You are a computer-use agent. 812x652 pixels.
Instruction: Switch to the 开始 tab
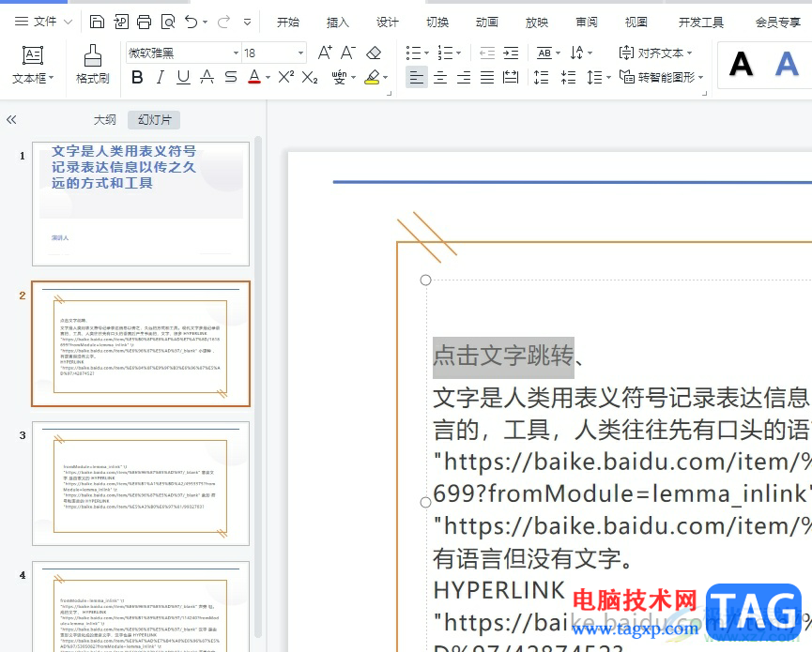pyautogui.click(x=288, y=23)
